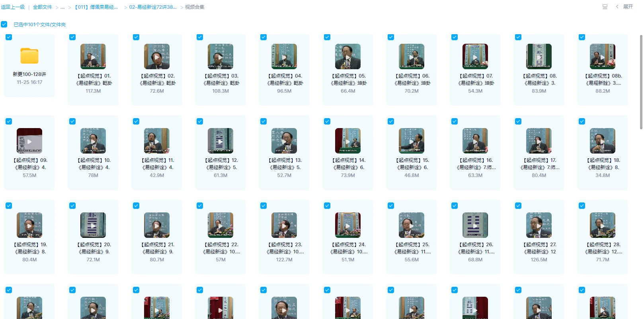Play video thumbnail 20.
The image size is (644, 319).
pyautogui.click(x=93, y=225)
